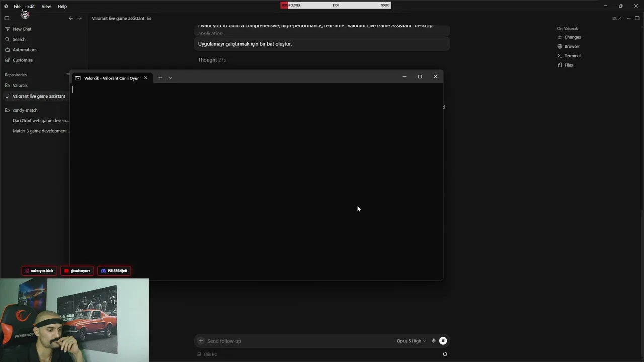Open the File menu
The height and width of the screenshot is (362, 644).
[x=17, y=6]
